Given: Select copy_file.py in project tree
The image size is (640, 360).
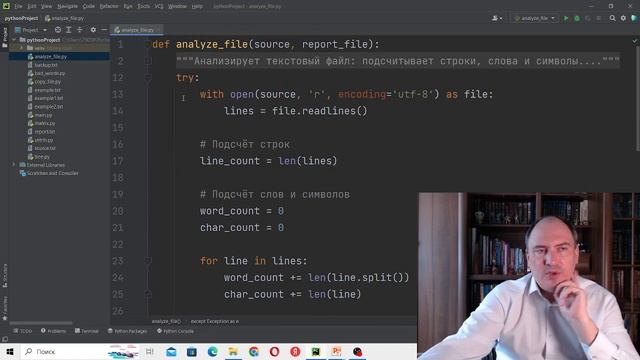Looking at the screenshot, I should click(47, 82).
